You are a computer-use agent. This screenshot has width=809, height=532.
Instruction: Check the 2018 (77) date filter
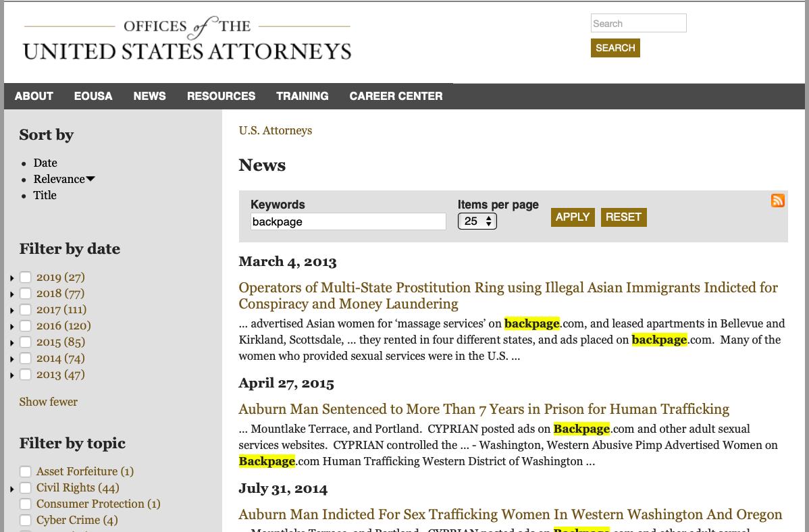25,293
